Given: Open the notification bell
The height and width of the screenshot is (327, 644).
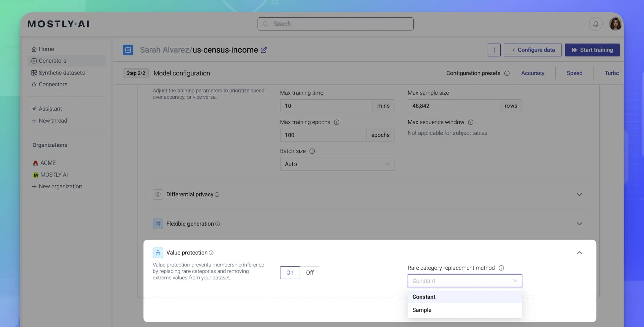Looking at the screenshot, I should (596, 24).
